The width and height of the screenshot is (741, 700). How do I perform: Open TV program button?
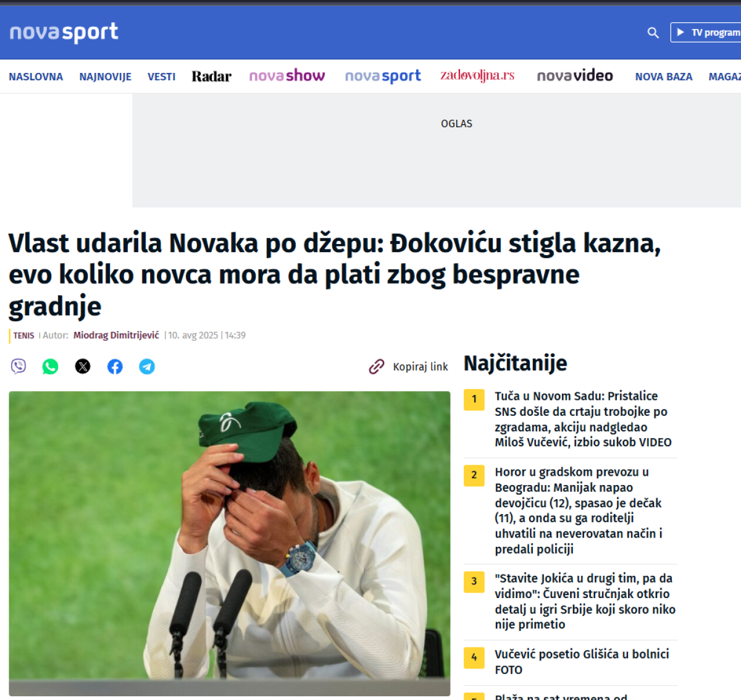(706, 32)
